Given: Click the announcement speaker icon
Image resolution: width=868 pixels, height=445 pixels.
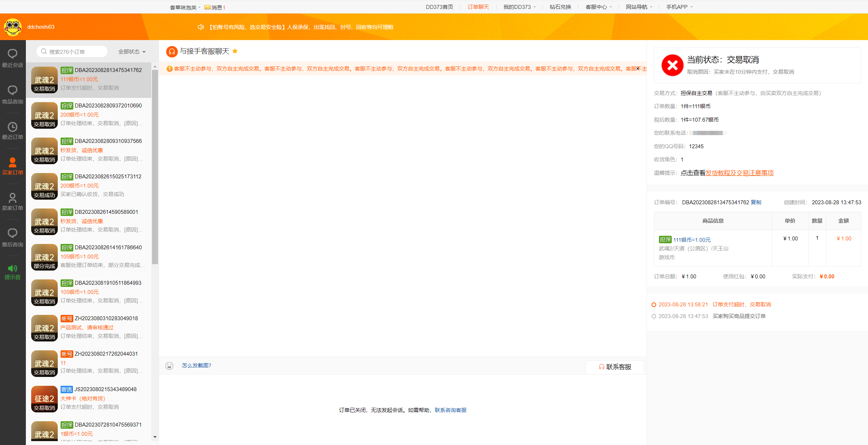Looking at the screenshot, I should (x=201, y=27).
